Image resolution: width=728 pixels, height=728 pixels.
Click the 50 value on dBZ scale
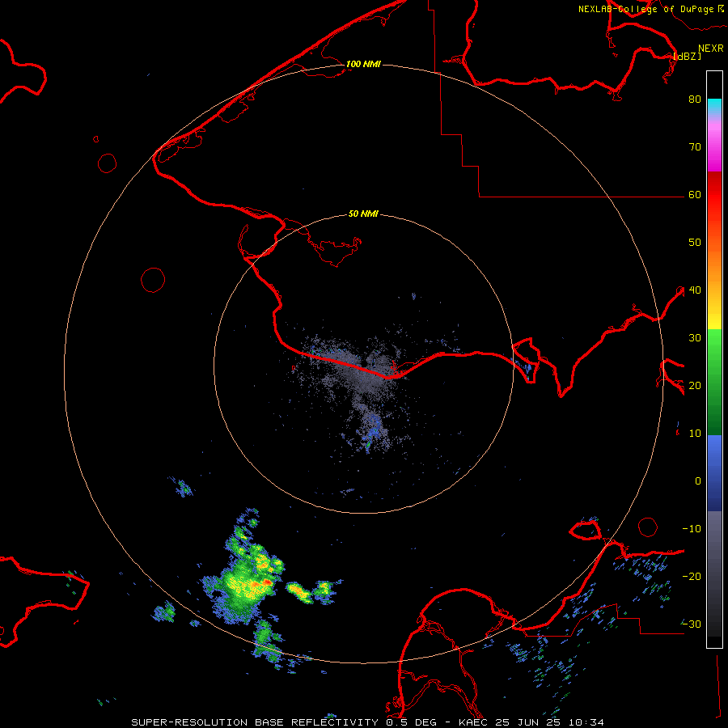tap(695, 243)
